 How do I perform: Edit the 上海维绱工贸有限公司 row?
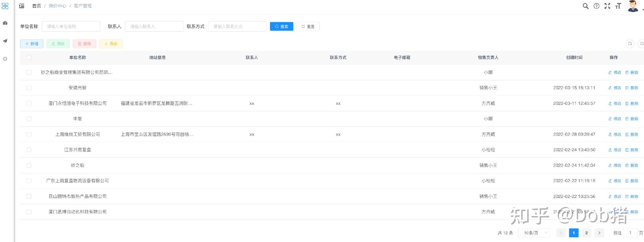[x=615, y=134]
